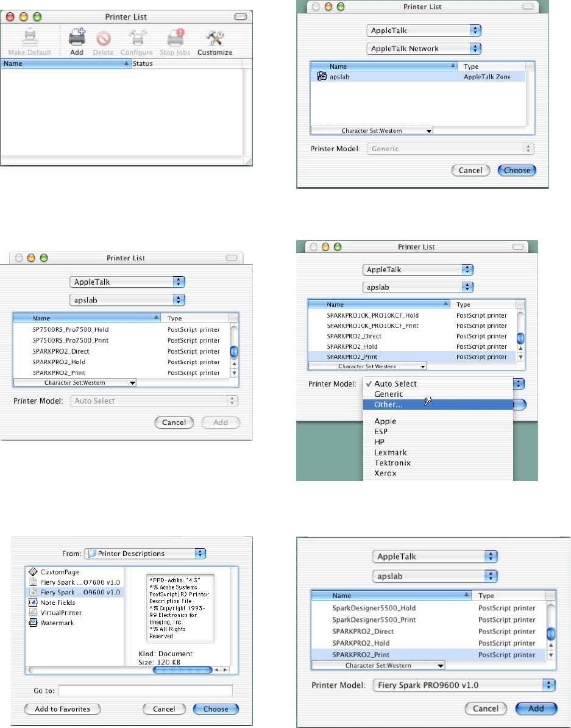Image resolution: width=571 pixels, height=728 pixels.
Task: Choose Other... in the Printer Model menu
Action: (x=438, y=404)
